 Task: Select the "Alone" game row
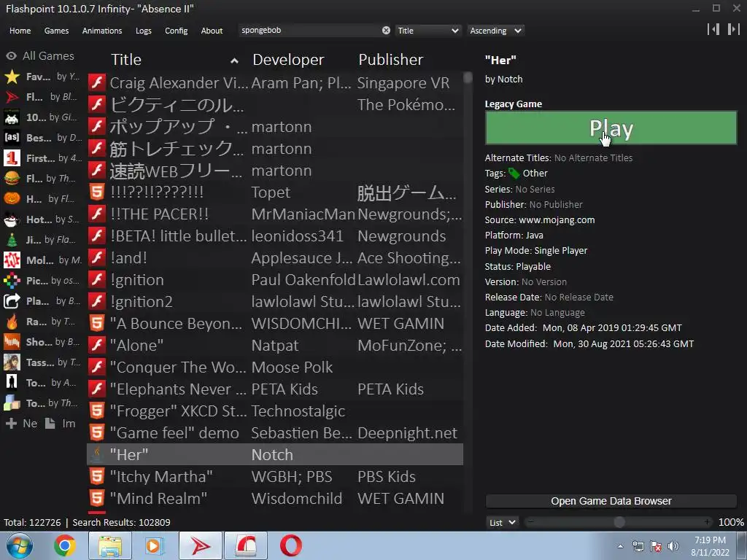tap(275, 345)
